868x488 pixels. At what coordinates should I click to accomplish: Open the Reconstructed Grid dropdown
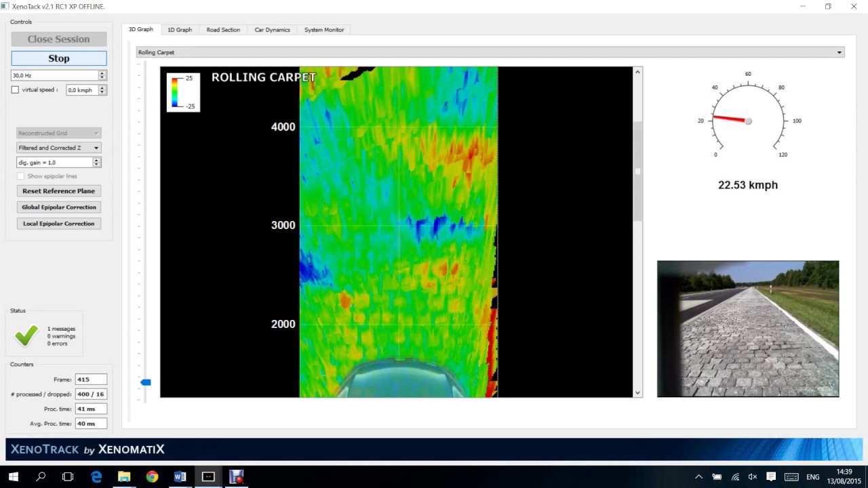click(59, 133)
